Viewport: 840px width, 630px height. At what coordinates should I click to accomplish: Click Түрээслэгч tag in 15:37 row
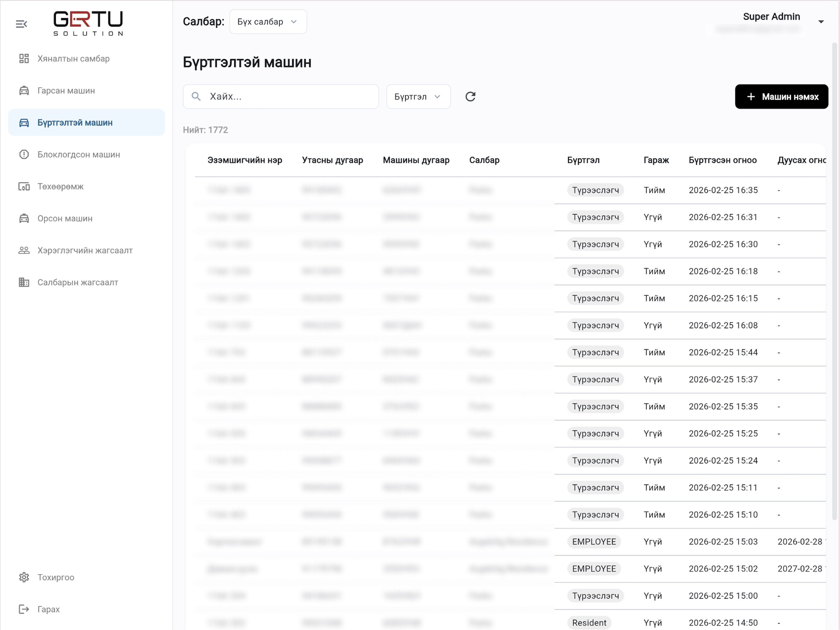pyautogui.click(x=596, y=379)
